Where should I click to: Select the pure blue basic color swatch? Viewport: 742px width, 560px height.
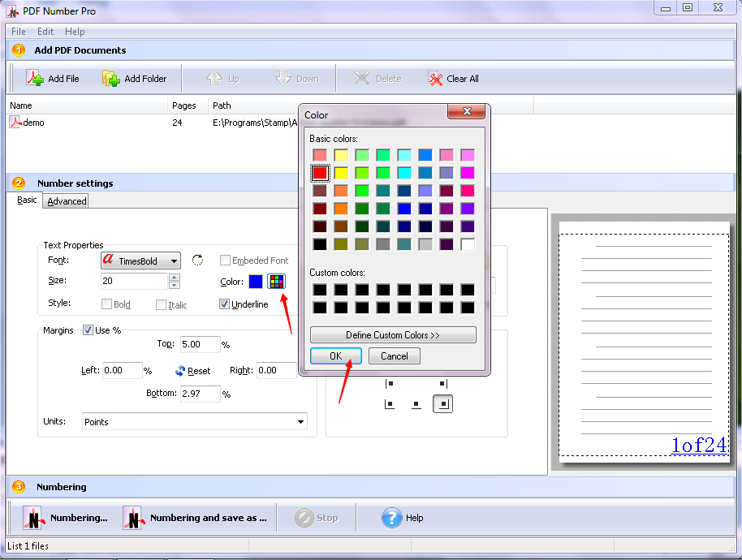(404, 209)
